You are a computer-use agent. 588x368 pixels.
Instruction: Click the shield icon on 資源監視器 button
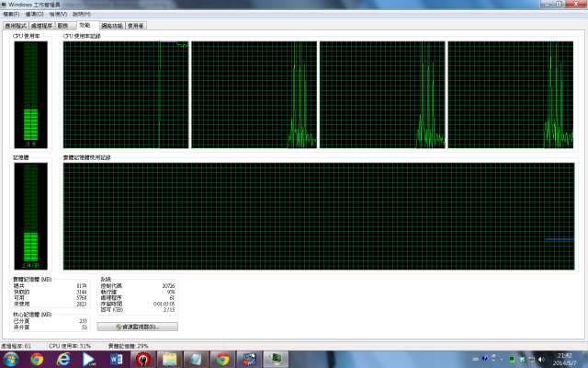click(119, 328)
